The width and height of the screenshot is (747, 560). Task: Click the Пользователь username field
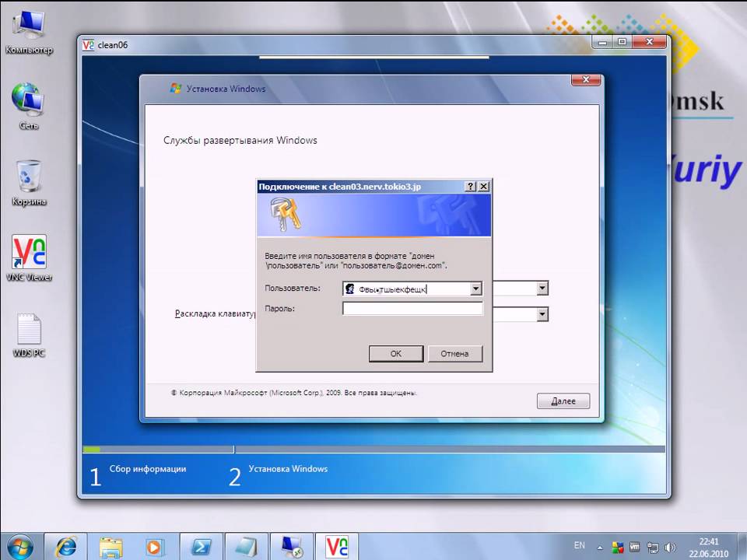tap(412, 289)
